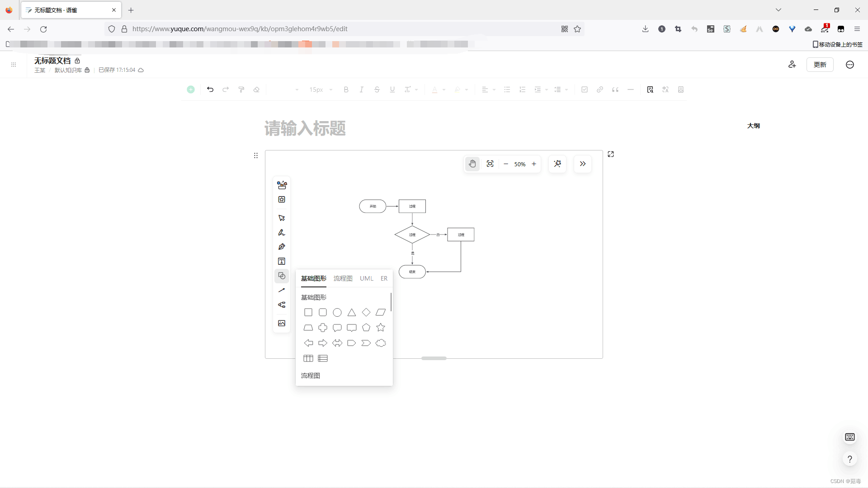Toggle the hand pan mode
Viewport: 868px width, 488px height.
tap(472, 164)
